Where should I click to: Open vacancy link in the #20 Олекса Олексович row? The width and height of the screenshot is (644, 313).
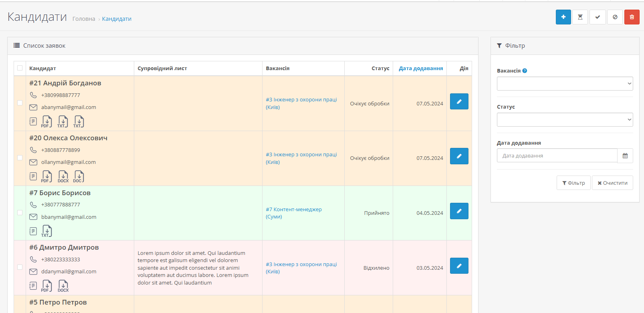pyautogui.click(x=301, y=158)
